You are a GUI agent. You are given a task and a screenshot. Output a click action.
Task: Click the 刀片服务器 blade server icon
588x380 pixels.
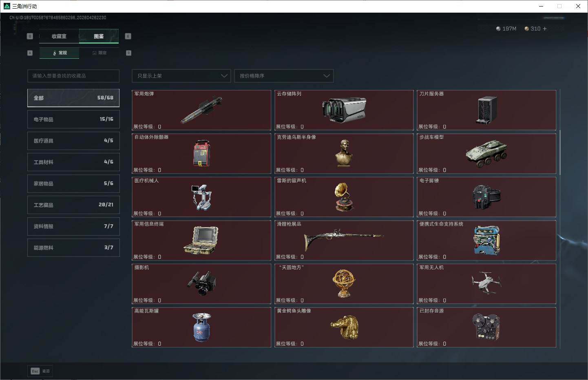486,110
